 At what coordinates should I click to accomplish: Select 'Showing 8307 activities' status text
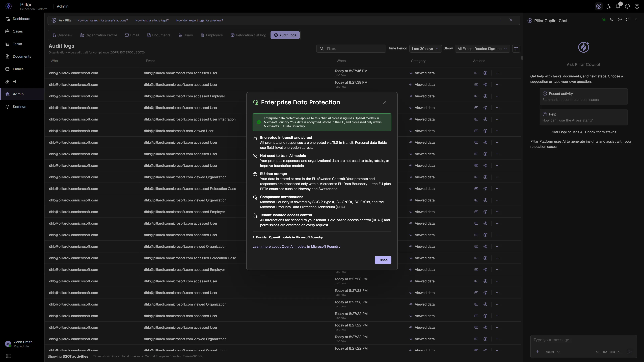click(x=68, y=356)
